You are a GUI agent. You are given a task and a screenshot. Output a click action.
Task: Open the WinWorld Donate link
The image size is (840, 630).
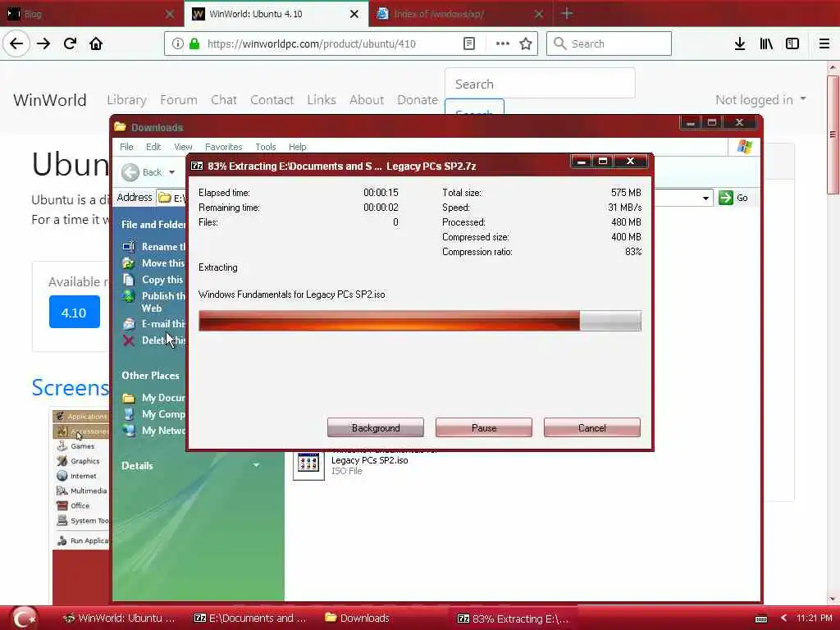pyautogui.click(x=418, y=99)
